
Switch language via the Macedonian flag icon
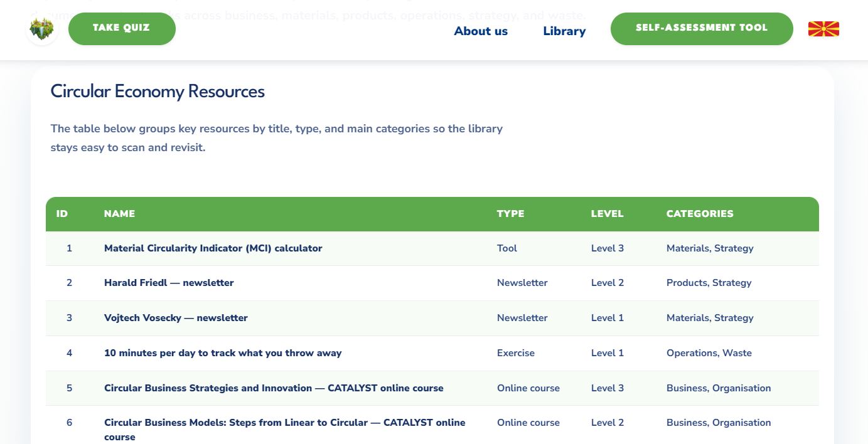click(x=823, y=29)
